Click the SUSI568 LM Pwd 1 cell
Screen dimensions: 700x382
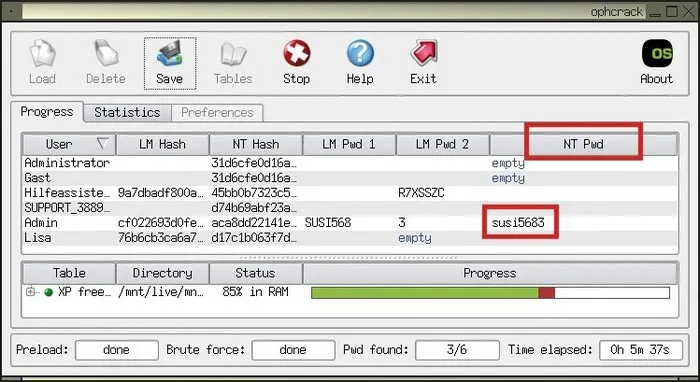pyautogui.click(x=328, y=223)
